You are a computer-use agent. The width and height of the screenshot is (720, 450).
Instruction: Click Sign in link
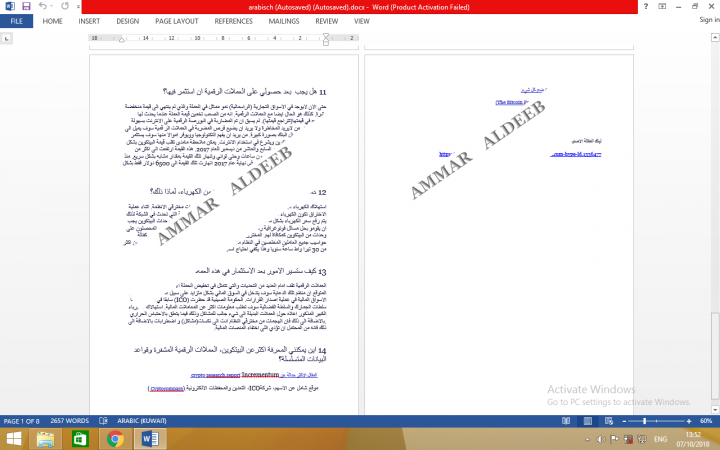pos(709,20)
